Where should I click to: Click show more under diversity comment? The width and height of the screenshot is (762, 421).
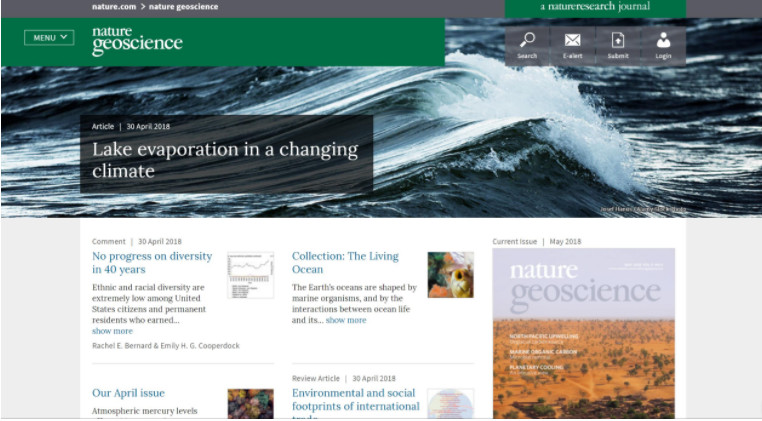click(x=112, y=331)
